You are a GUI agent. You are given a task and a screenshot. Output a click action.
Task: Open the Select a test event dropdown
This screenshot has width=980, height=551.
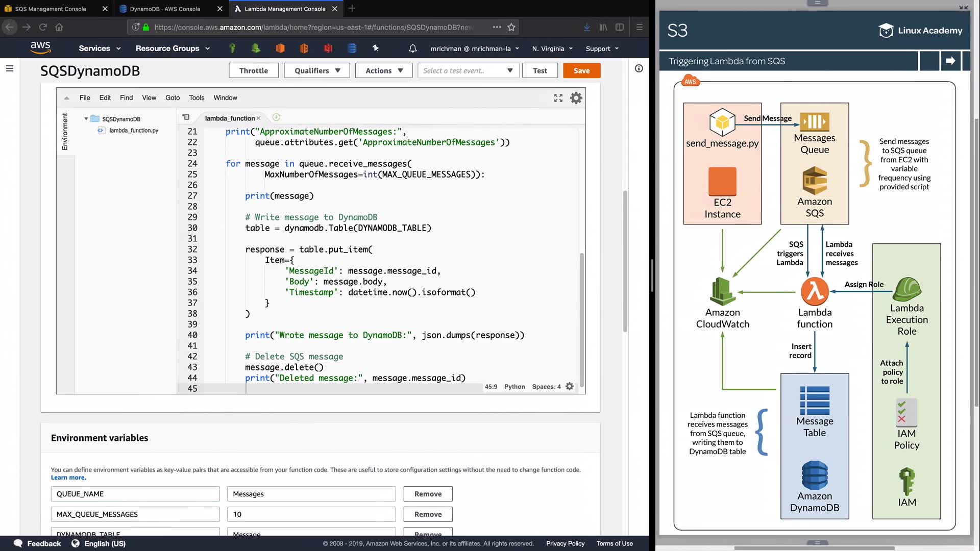point(468,70)
